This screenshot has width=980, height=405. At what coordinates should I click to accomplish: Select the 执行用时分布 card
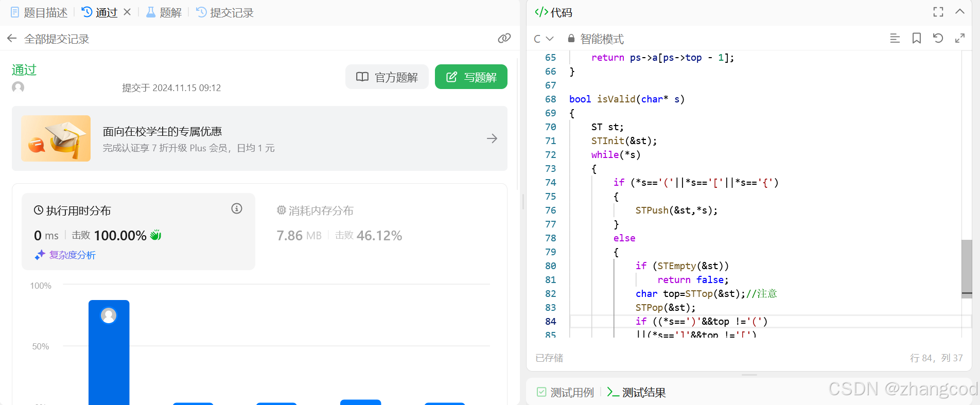click(138, 231)
